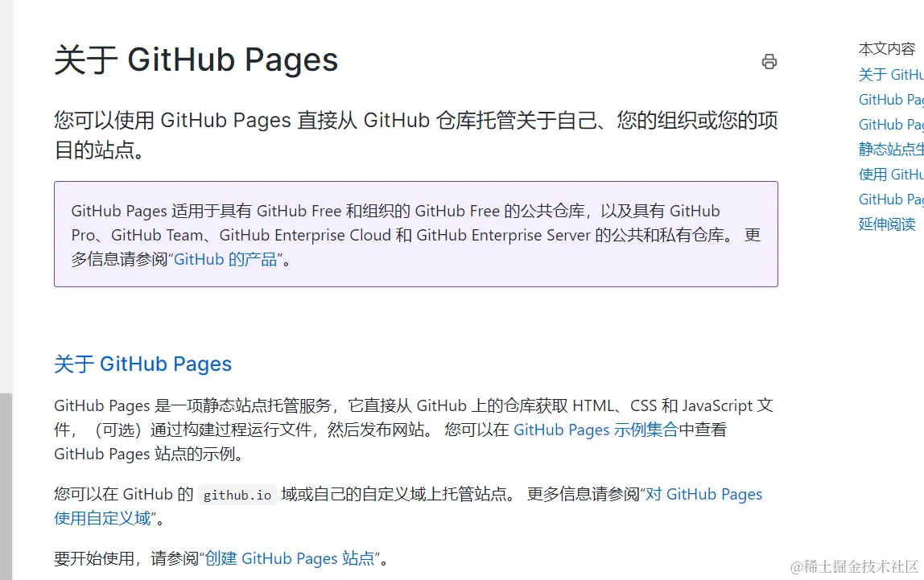Click the blue "关于 GitHub Pages" section heading
This screenshot has width=924, height=580.
(x=142, y=364)
